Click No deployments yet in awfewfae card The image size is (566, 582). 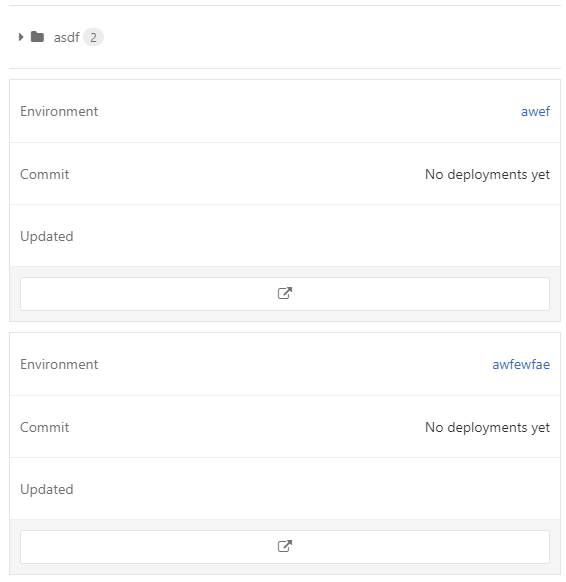click(x=487, y=428)
